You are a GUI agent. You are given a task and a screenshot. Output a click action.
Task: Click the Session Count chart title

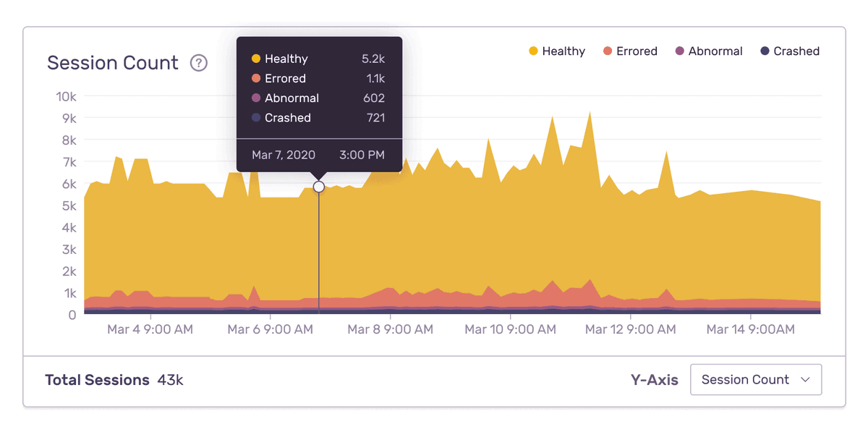(113, 63)
